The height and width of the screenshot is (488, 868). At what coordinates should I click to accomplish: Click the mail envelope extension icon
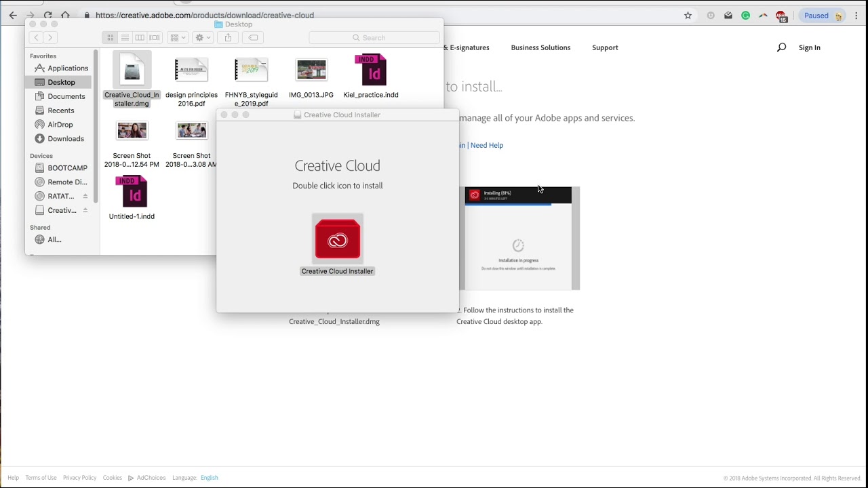coord(728,16)
